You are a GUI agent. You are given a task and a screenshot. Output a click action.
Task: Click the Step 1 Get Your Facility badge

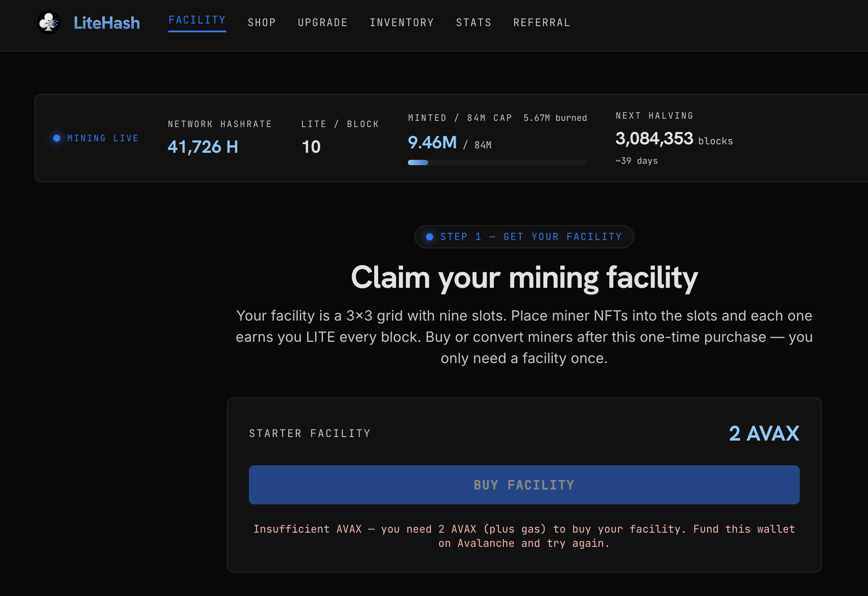coord(524,237)
